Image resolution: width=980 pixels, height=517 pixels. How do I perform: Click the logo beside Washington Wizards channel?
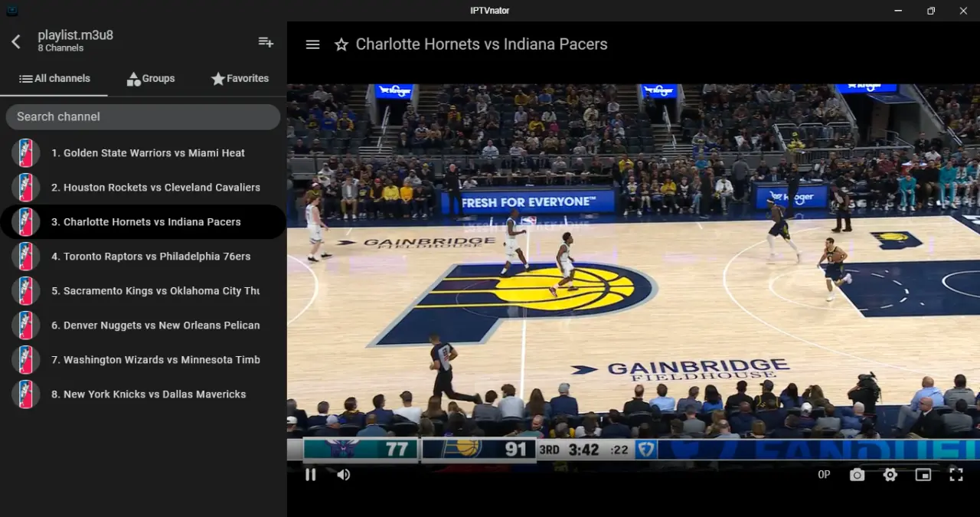click(x=26, y=359)
